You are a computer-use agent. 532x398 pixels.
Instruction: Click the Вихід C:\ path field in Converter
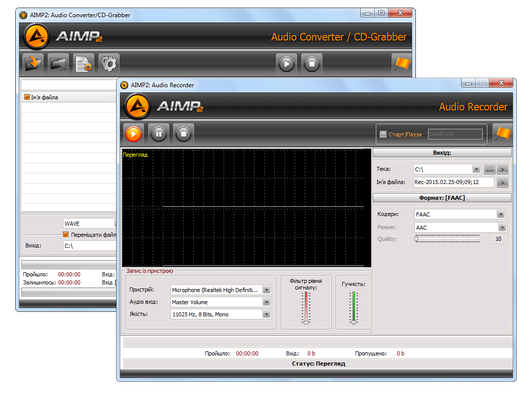(90, 246)
